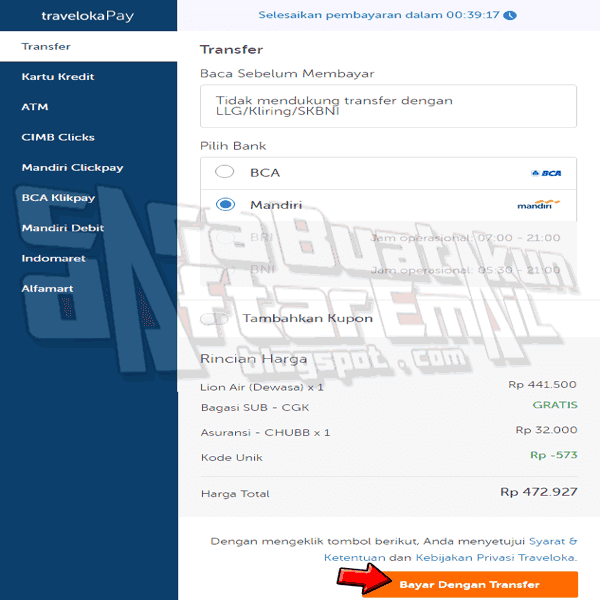This screenshot has width=600, height=600.
Task: Click the Rp 32.000 insurance price
Action: pyautogui.click(x=546, y=430)
